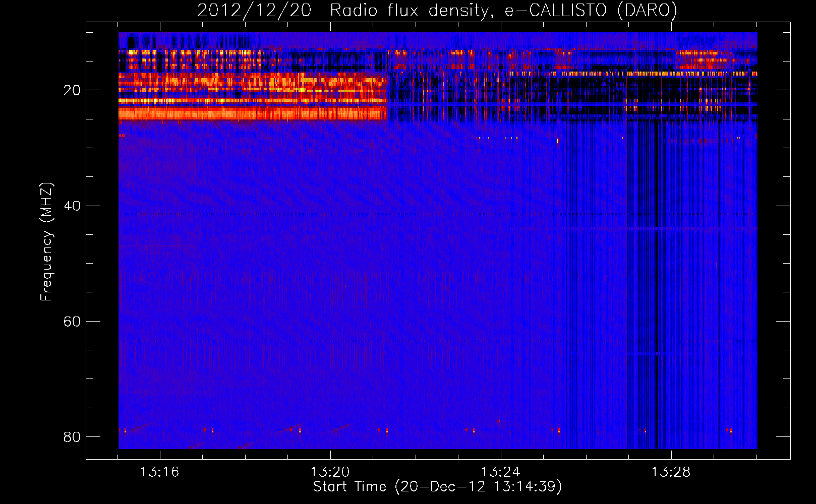816x504 pixels.
Task: Click the "Frequency (MHZ)" axis label
Action: click(46, 241)
